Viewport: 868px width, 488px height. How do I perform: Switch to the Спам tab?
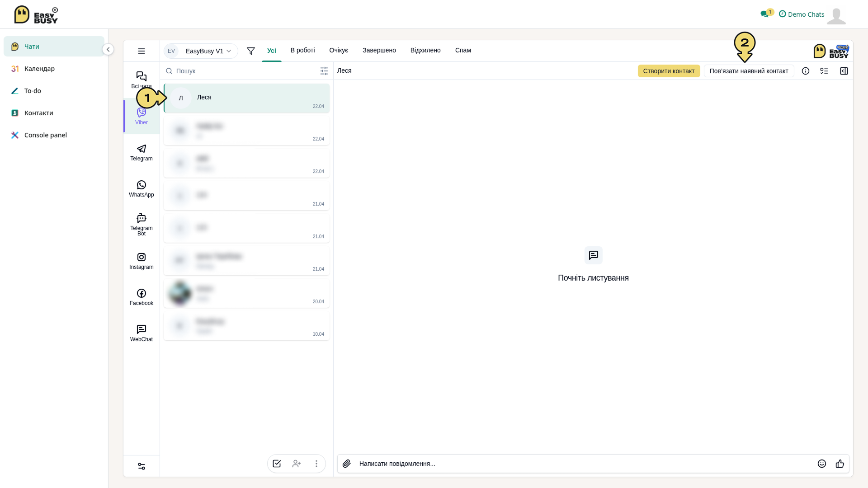[x=463, y=50]
